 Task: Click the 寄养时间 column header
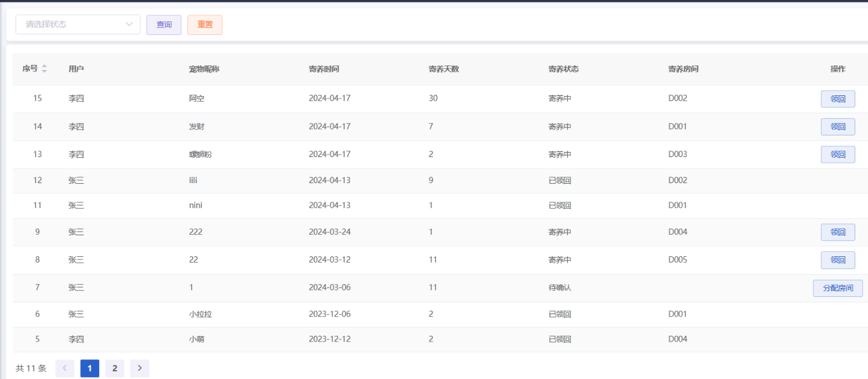coord(324,69)
